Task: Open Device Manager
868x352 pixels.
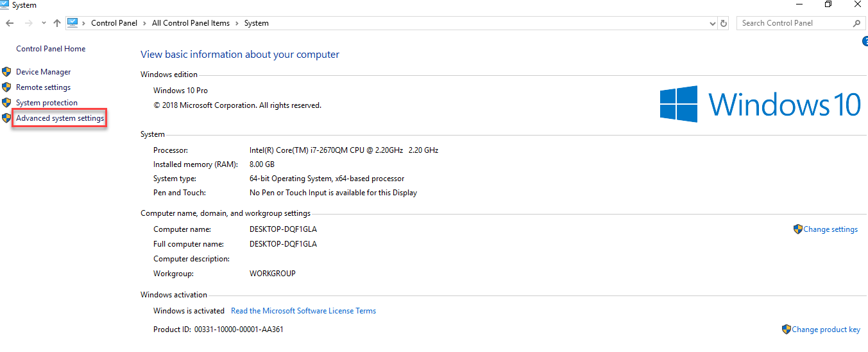Action: point(44,72)
